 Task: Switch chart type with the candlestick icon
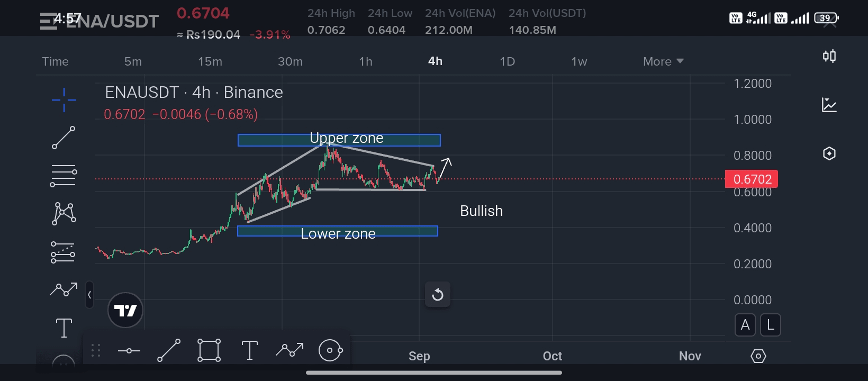click(x=829, y=56)
